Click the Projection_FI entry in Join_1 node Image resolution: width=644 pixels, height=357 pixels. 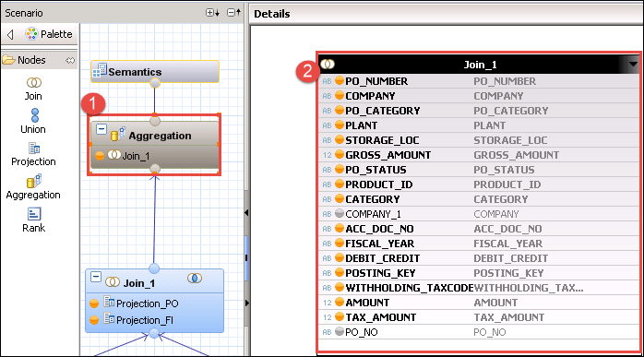[x=145, y=320]
